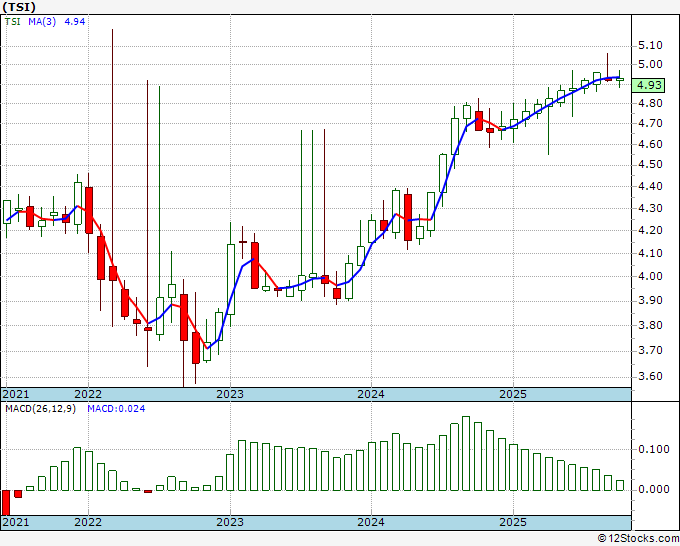
Task: Click 2021 on the MACD time axis
Action: tap(16, 522)
